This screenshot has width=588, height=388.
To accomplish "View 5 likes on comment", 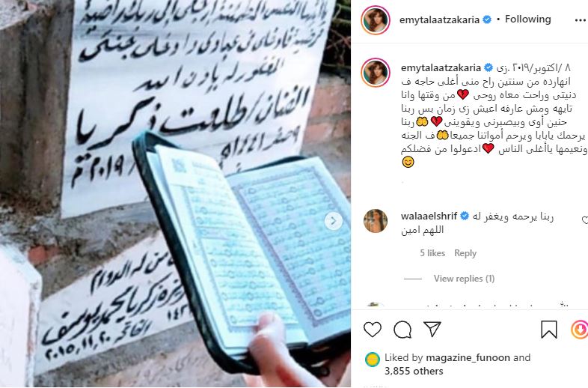I will pos(432,253).
